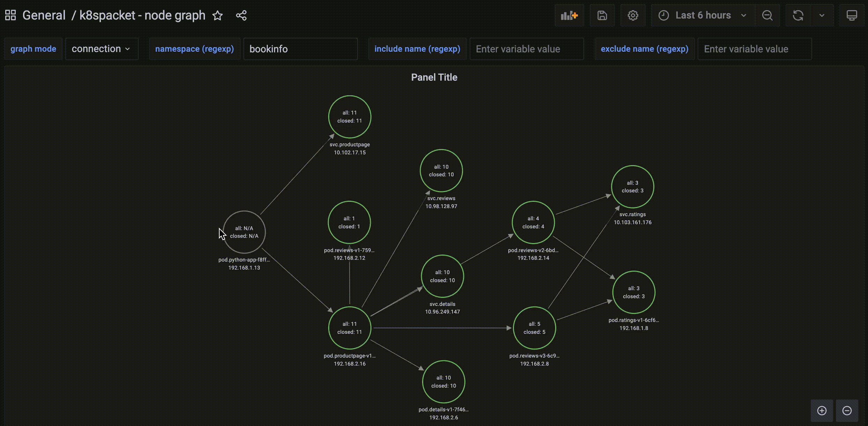This screenshot has height=426, width=868.
Task: Open the dashboard search grid icon
Action: pyautogui.click(x=10, y=15)
